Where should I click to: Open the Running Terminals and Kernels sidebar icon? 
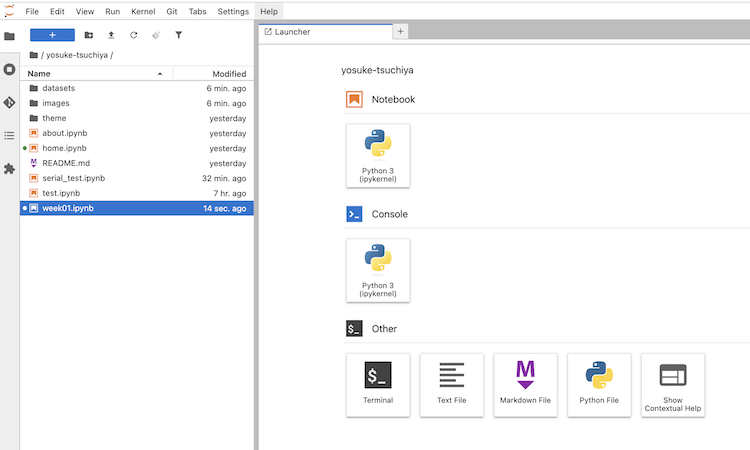(9, 69)
